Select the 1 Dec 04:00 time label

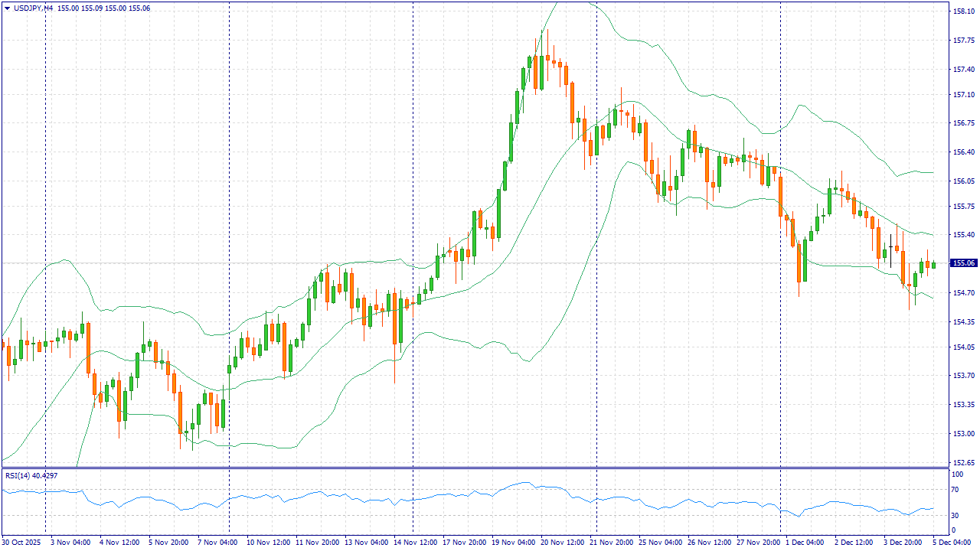click(x=805, y=542)
